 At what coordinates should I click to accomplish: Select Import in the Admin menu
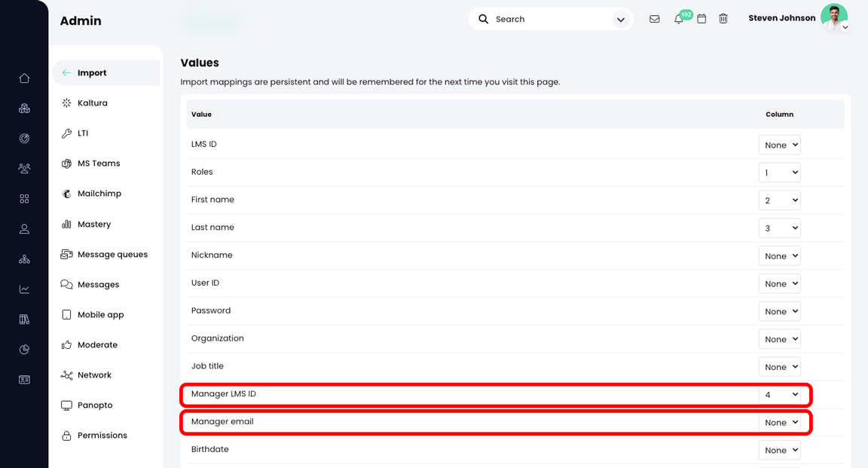92,72
